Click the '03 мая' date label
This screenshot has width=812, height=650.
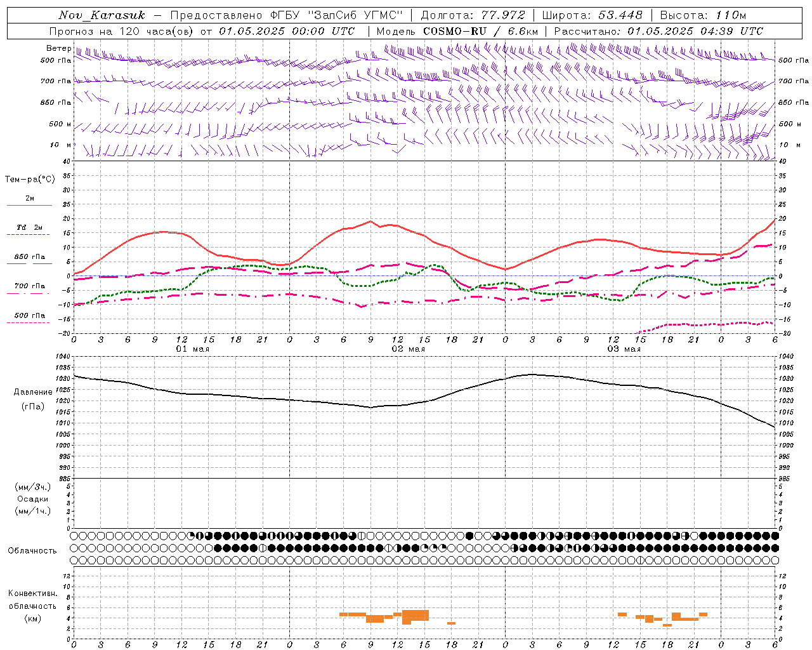click(x=624, y=349)
